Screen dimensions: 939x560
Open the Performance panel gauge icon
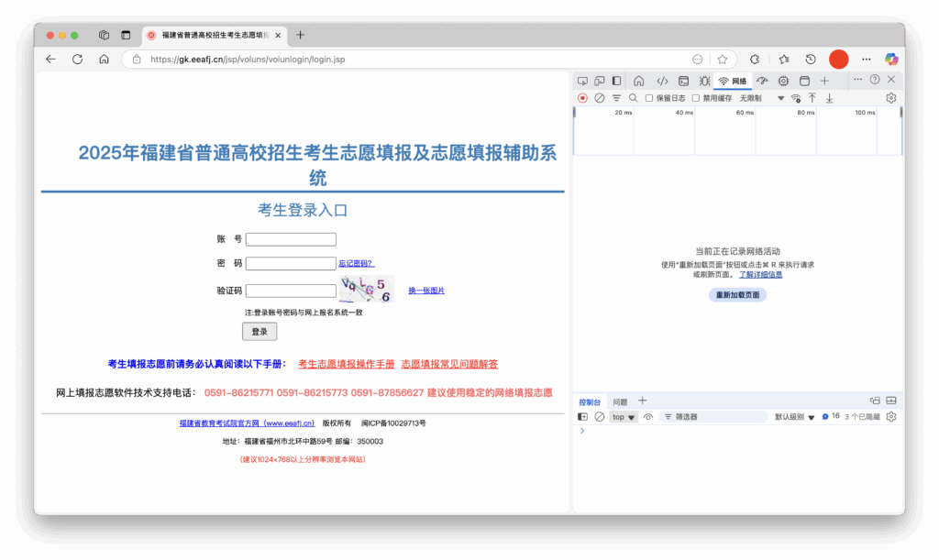[761, 81]
